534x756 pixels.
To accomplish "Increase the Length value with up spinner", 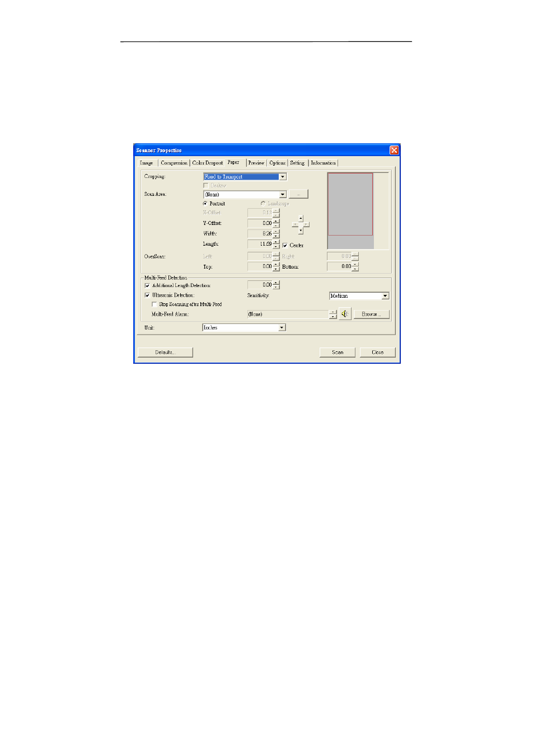I will tap(276, 242).
